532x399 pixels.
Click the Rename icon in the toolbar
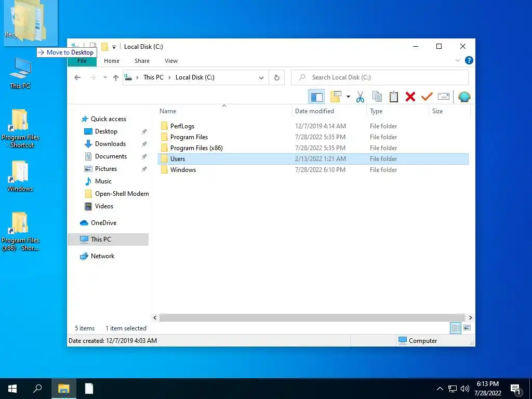[x=444, y=97]
